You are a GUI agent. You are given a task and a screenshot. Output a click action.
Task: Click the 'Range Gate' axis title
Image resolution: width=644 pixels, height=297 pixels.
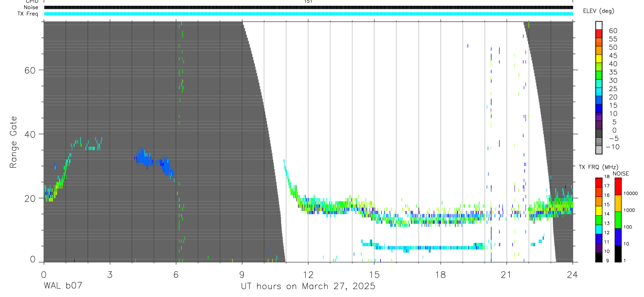coord(14,142)
